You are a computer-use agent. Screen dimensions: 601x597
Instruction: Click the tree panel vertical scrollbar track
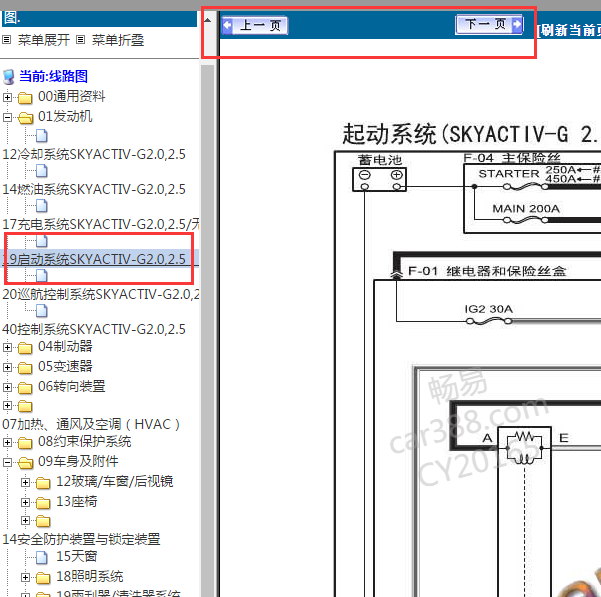[208, 330]
